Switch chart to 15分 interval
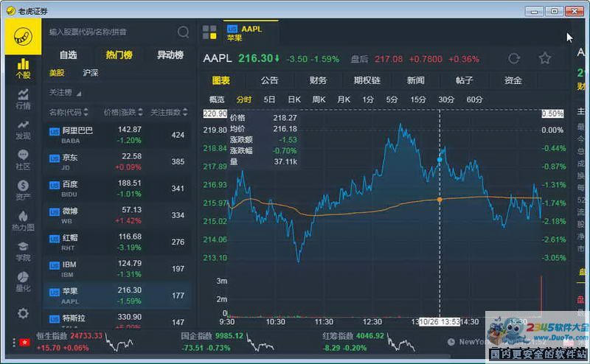This screenshot has height=364, width=590. [418, 99]
